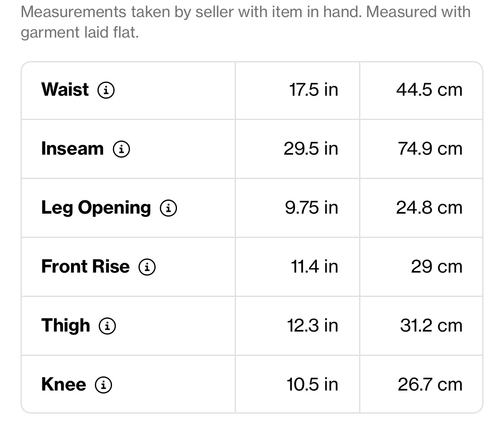Image resolution: width=504 pixels, height=423 pixels.
Task: Open the Inseam info icon
Action: (x=121, y=149)
